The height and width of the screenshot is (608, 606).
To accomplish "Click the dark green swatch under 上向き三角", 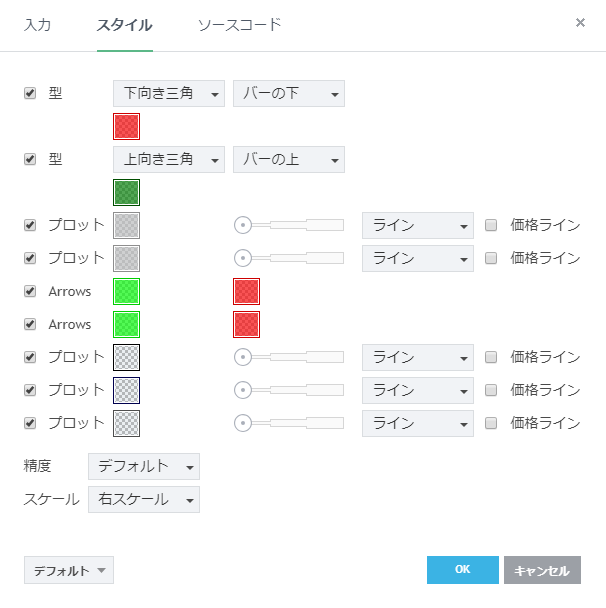I will pyautogui.click(x=127, y=192).
